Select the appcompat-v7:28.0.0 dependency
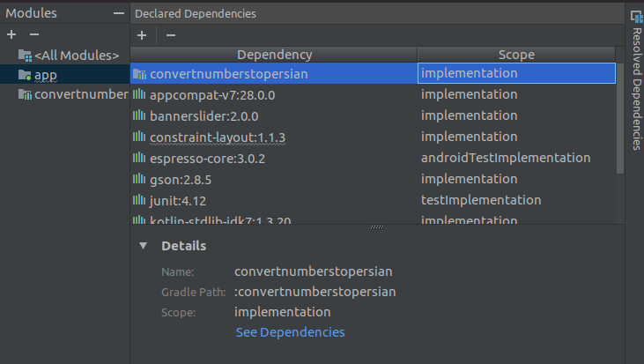The width and height of the screenshot is (644, 364). click(x=212, y=95)
